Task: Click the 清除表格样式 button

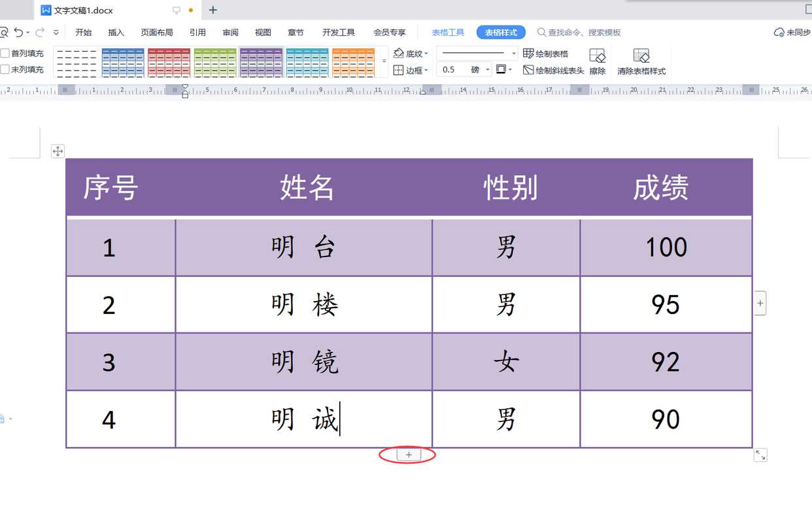Action: point(641,62)
